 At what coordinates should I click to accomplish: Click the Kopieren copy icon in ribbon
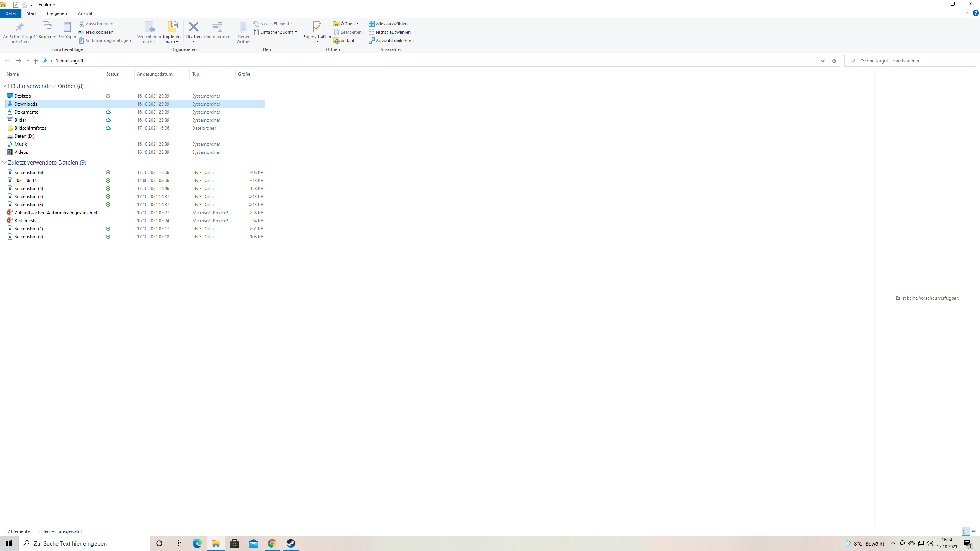(x=47, y=27)
